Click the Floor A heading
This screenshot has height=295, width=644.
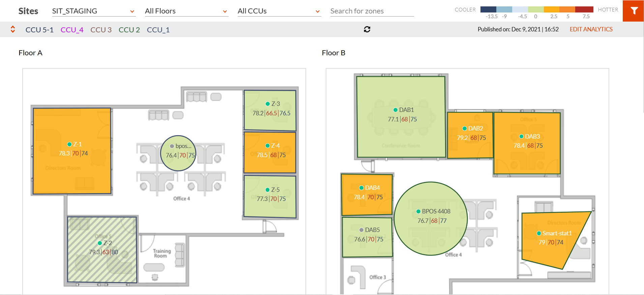[x=30, y=53]
